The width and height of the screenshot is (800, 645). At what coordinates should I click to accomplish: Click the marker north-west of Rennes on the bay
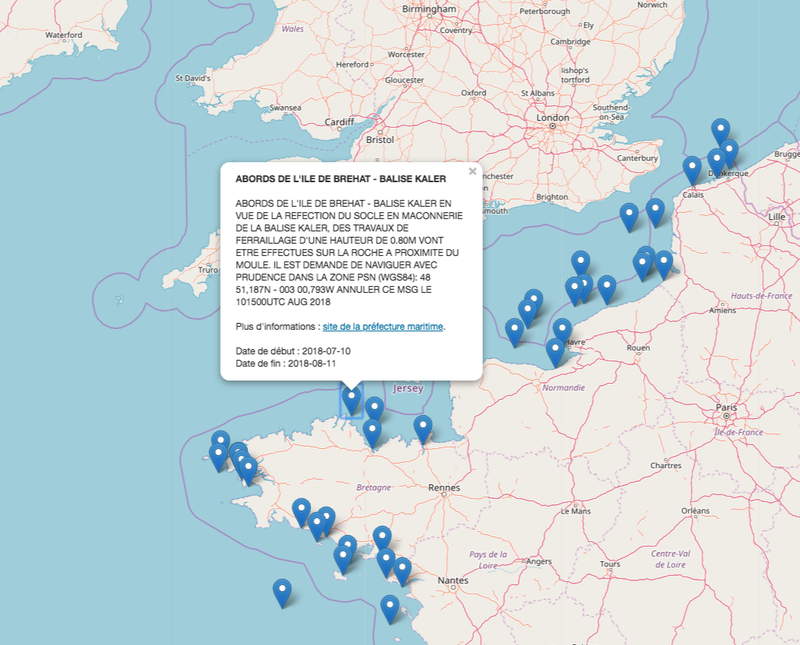[423, 429]
